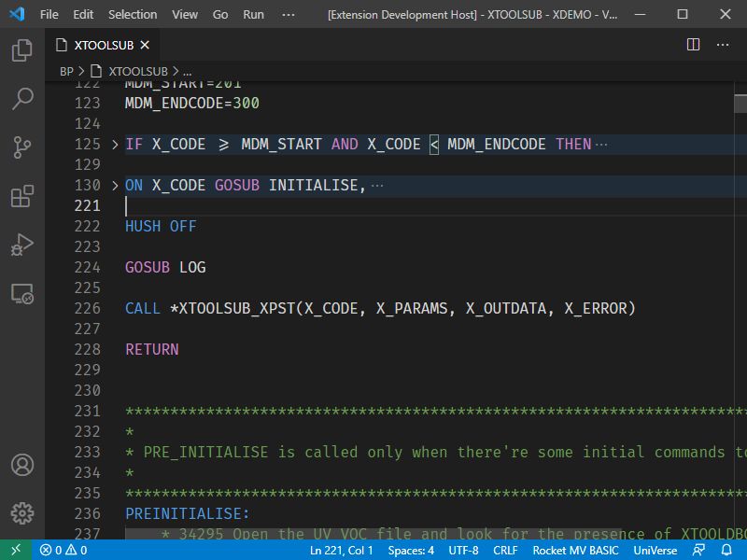Click the VS Code logo icon
The image size is (747, 560).
click(x=17, y=14)
